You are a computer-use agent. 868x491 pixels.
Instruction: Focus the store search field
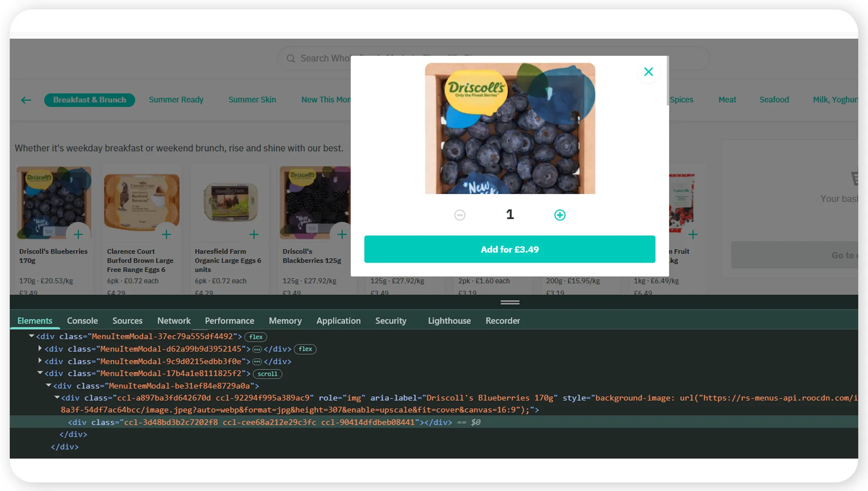click(x=494, y=59)
